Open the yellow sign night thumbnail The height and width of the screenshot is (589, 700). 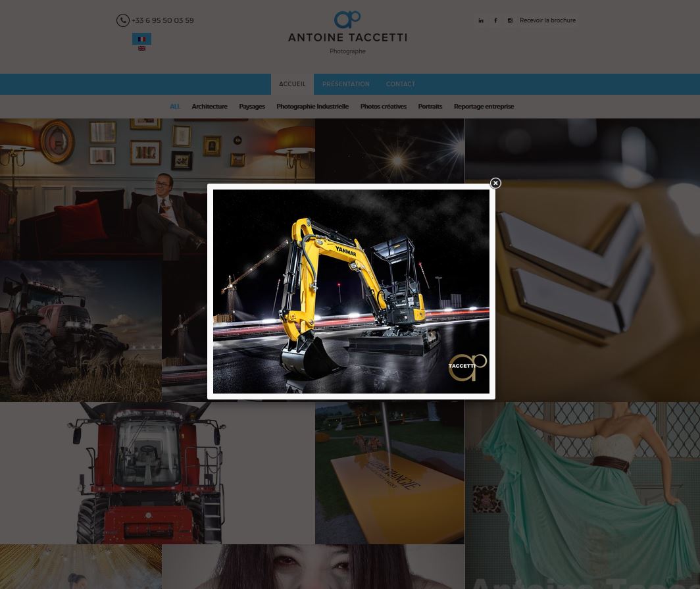point(389,473)
